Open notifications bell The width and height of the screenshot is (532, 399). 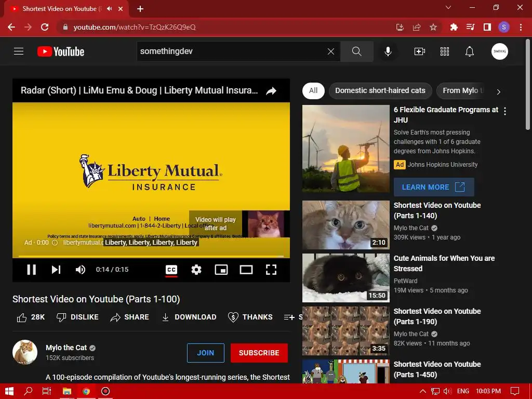[x=470, y=51]
